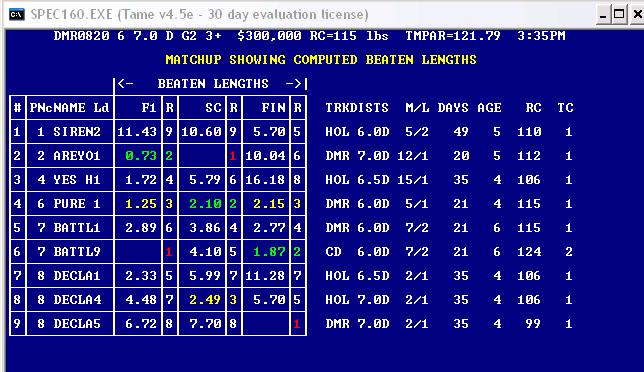Click the 4.48 F1 value for DECLA4
This screenshot has height=372, width=644.
click(x=141, y=300)
